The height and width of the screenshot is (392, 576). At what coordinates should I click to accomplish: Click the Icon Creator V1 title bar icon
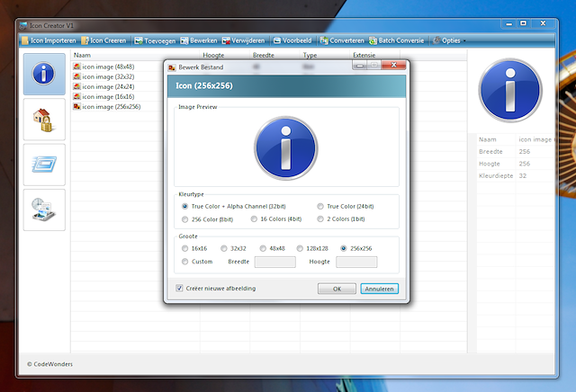pyautogui.click(x=23, y=26)
